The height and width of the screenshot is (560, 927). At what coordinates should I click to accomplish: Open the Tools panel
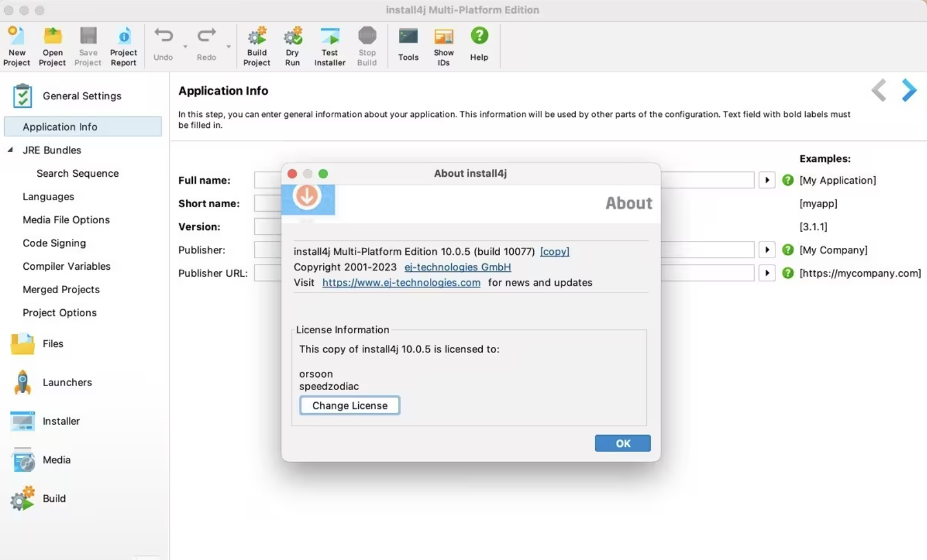click(408, 46)
